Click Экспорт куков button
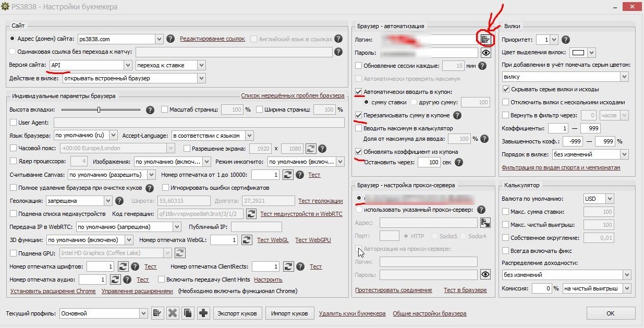The width and height of the screenshot is (644, 328). (x=237, y=313)
